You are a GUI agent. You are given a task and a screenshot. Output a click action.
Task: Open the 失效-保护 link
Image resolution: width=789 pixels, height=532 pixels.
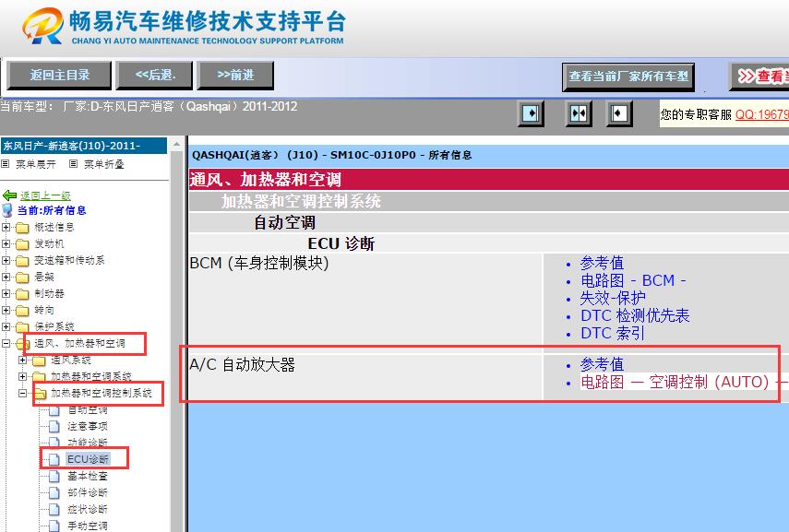(613, 298)
